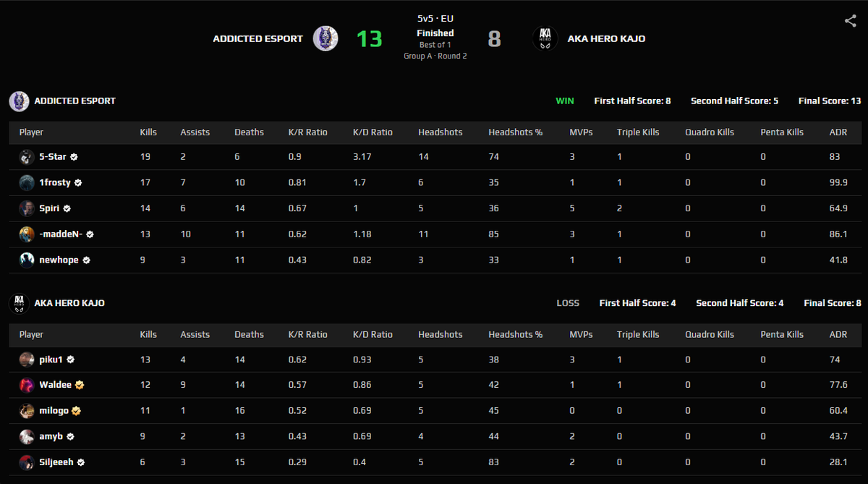Image resolution: width=868 pixels, height=484 pixels.
Task: Click K/D Ratio header in AKA Hero Kajo table
Action: coord(373,334)
